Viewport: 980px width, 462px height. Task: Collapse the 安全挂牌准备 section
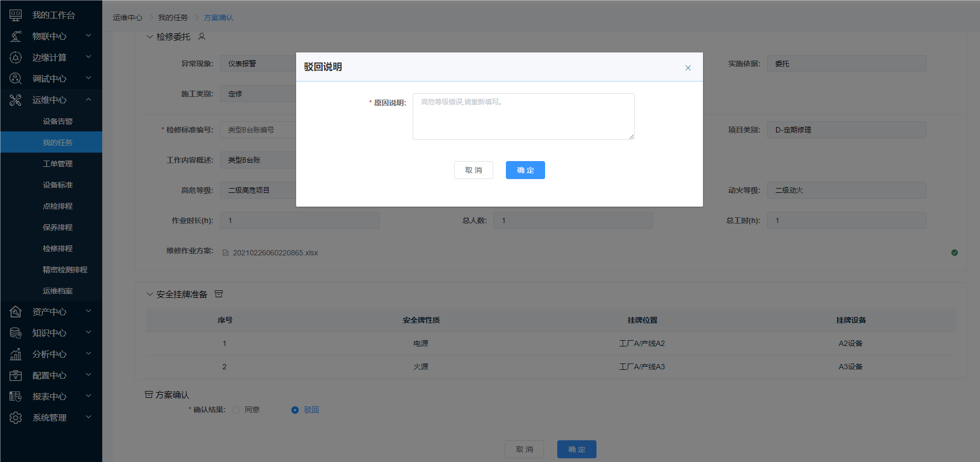[x=150, y=295]
